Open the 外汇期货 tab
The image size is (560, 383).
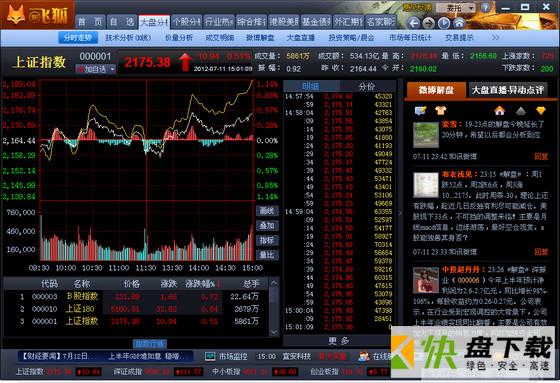point(349,22)
